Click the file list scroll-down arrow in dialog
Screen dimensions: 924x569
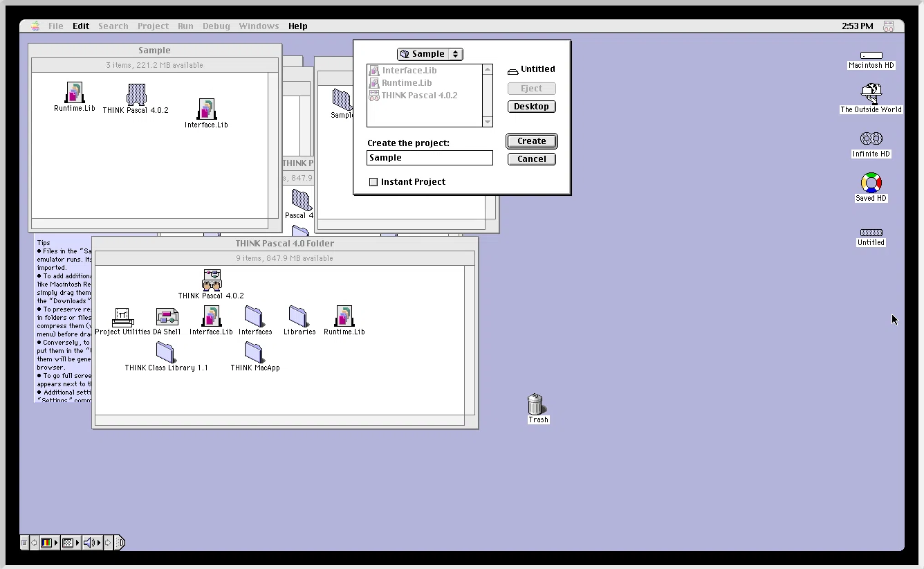pyautogui.click(x=488, y=122)
